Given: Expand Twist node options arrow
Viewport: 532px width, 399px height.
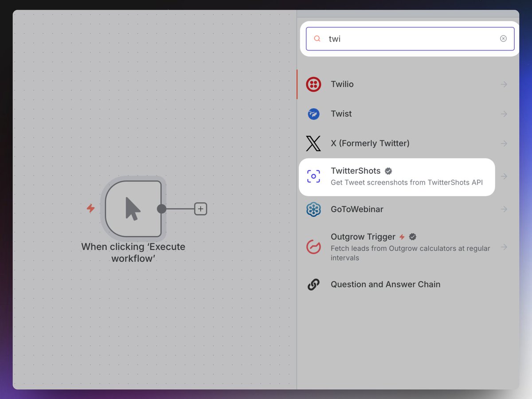Looking at the screenshot, I should tap(504, 114).
